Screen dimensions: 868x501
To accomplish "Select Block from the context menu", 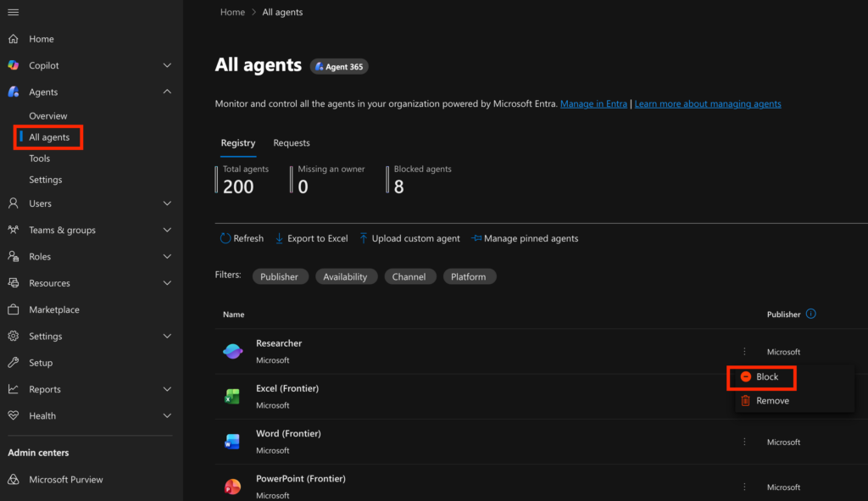I will [766, 376].
